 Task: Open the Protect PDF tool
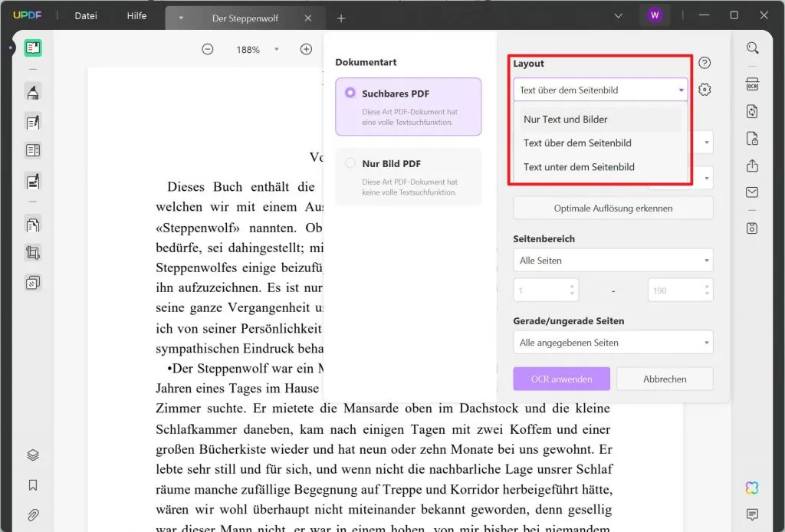coord(752,139)
